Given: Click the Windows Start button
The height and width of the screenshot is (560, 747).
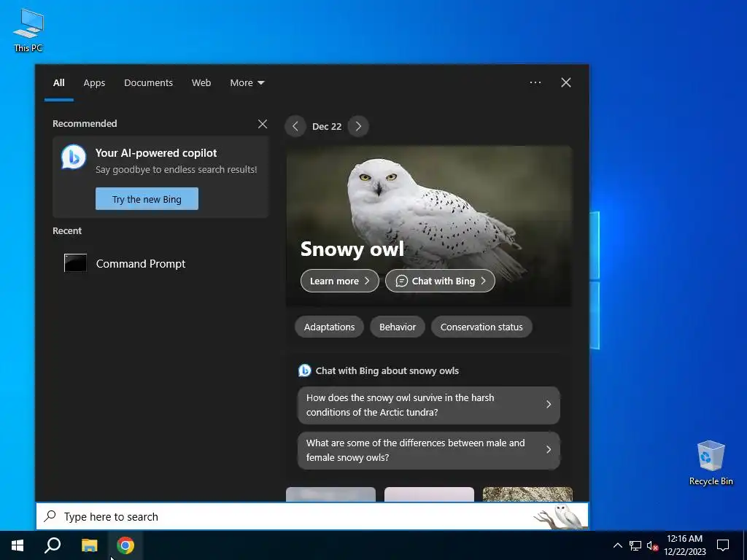Looking at the screenshot, I should pyautogui.click(x=18, y=545).
